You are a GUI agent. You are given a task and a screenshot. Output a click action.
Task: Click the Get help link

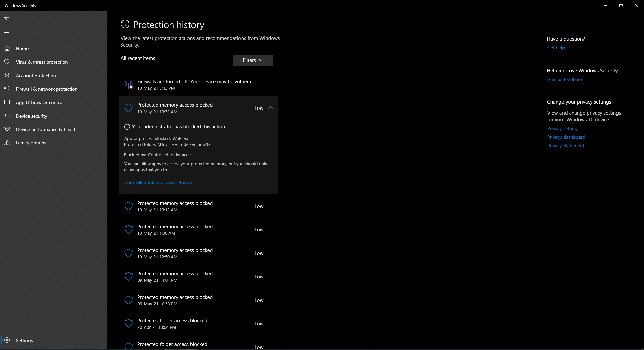coord(556,48)
